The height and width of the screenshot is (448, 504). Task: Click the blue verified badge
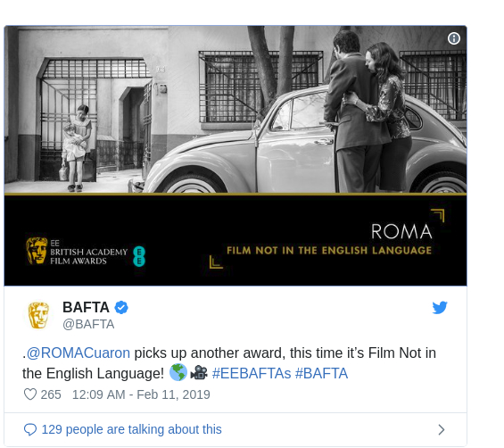tap(121, 308)
